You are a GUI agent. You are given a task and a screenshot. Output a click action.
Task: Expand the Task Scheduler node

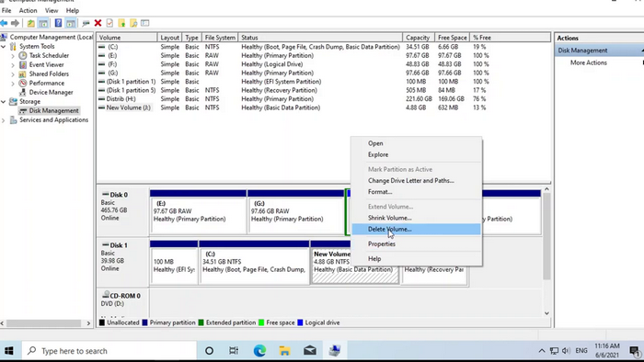pos(13,56)
